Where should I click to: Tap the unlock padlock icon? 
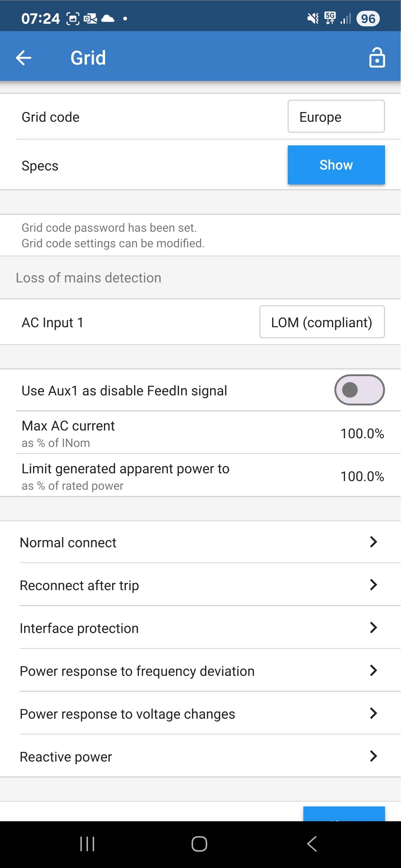[x=377, y=58]
